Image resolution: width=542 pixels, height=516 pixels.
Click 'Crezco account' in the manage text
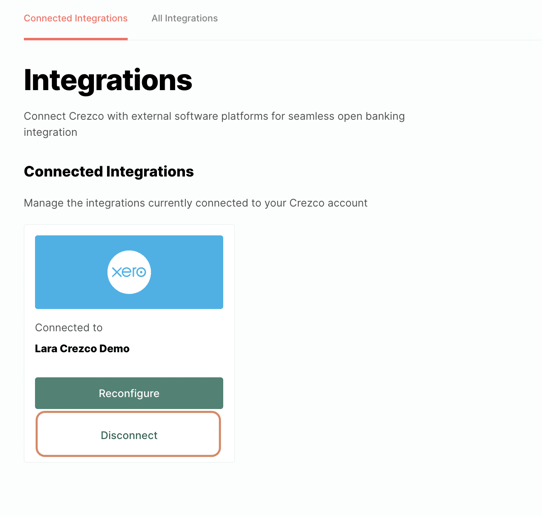coord(328,203)
